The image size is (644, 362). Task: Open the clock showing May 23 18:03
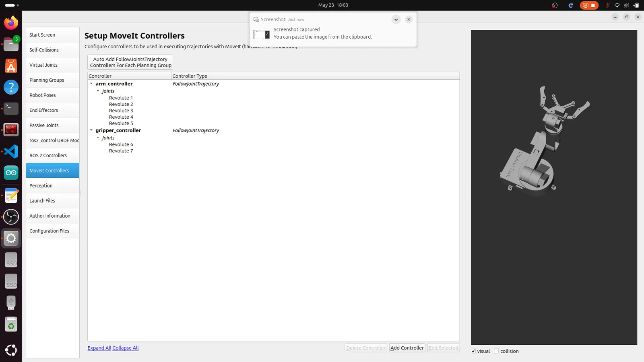[x=333, y=5]
